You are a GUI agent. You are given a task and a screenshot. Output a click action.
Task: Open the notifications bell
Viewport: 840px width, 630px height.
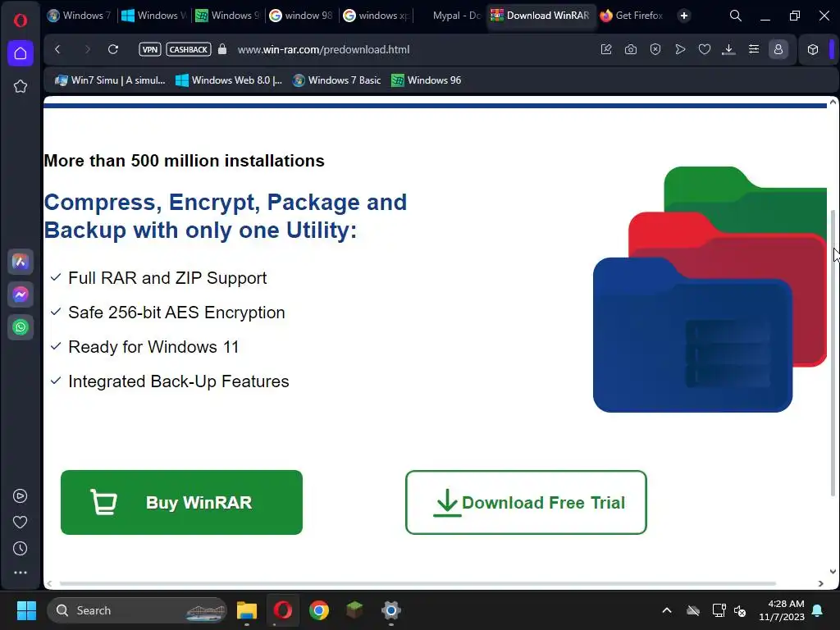818,610
